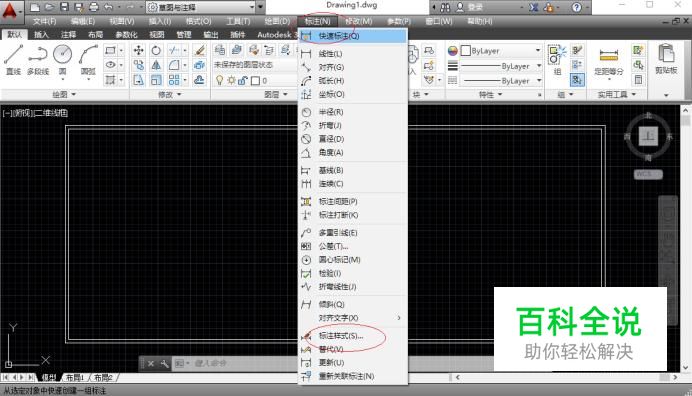Expand the Draw (绘图) panel
This screenshot has height=396, width=692.
64,94
